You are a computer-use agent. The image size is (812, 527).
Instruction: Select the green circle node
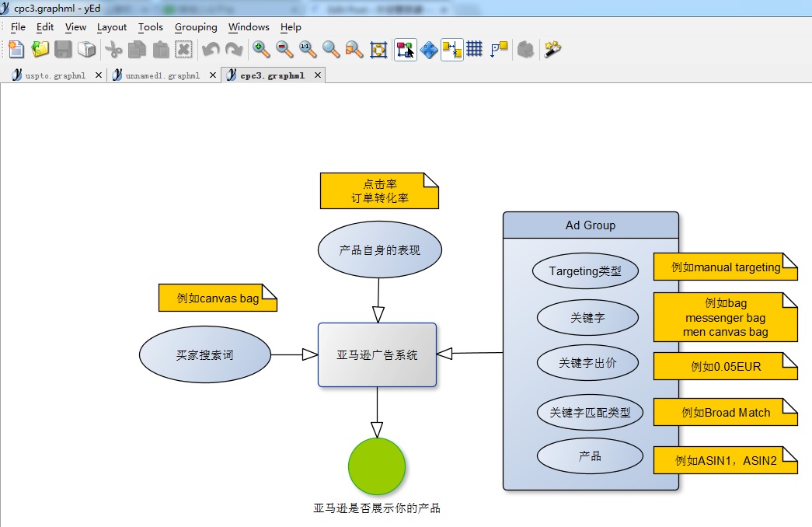[377, 467]
